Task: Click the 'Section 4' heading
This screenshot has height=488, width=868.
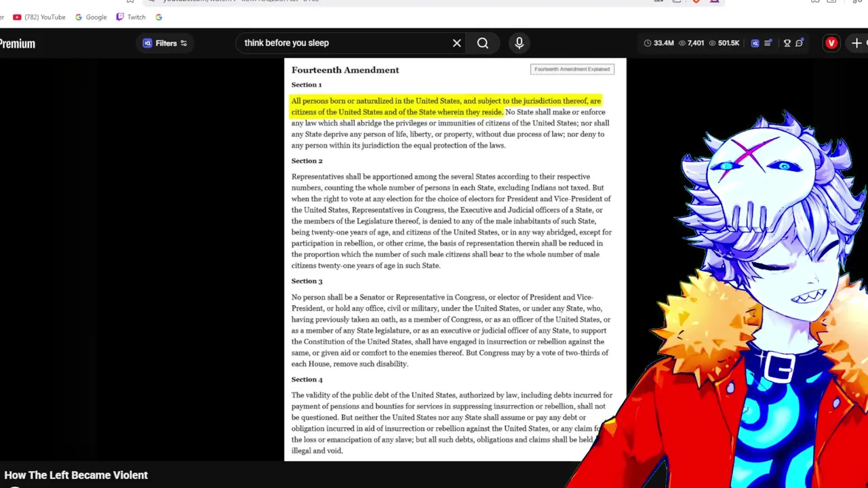Action: coord(307,379)
